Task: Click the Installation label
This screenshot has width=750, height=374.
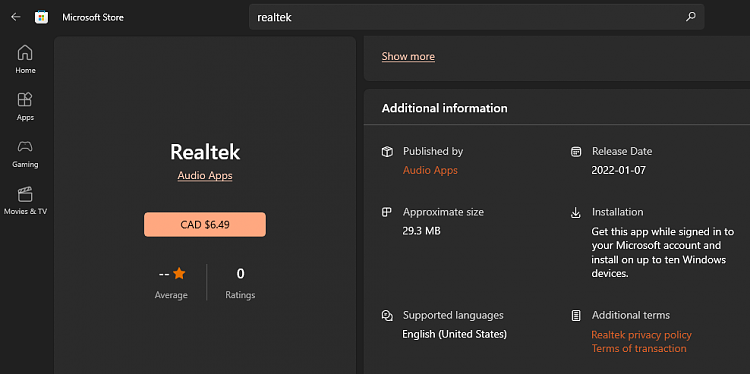Action: (x=618, y=212)
